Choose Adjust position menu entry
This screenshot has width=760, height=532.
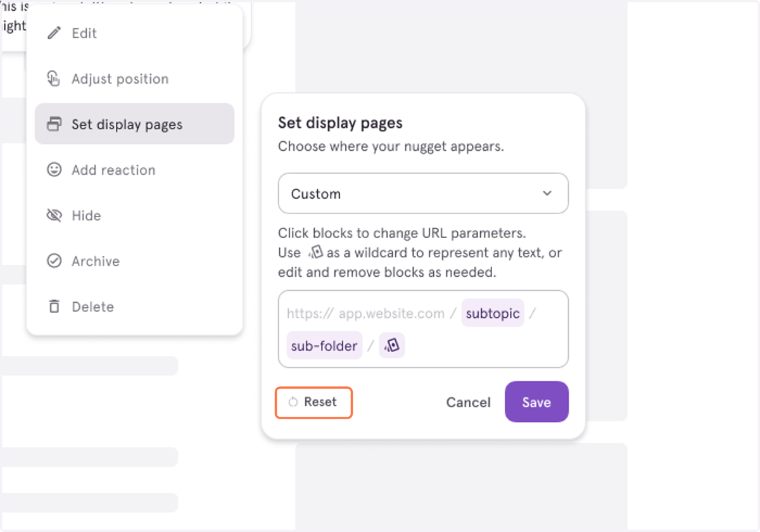point(134,79)
